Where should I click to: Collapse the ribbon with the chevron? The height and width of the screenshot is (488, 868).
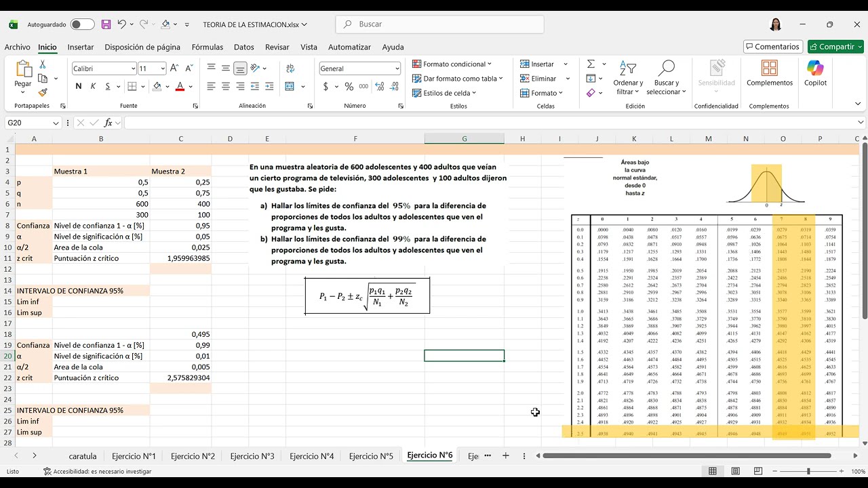click(x=858, y=104)
